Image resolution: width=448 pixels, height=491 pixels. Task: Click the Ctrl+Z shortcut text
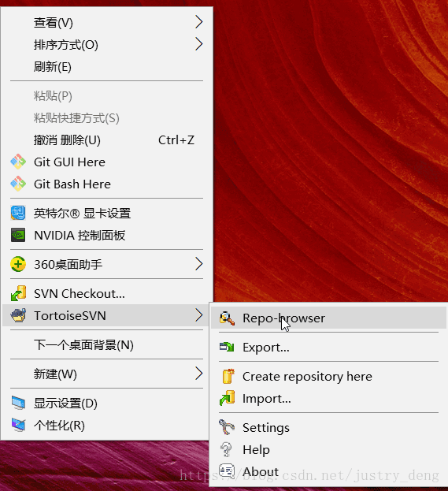pyautogui.click(x=176, y=140)
